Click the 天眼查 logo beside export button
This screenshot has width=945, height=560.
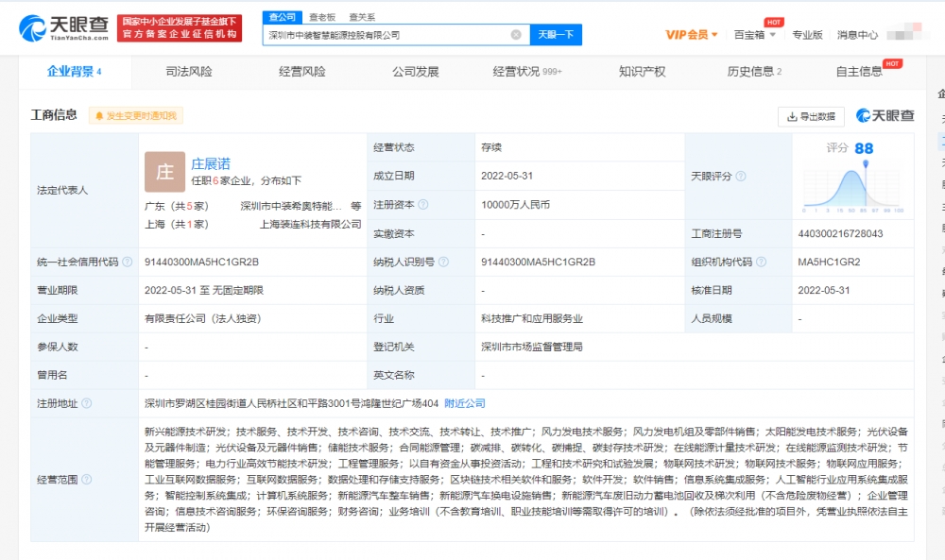tap(885, 115)
